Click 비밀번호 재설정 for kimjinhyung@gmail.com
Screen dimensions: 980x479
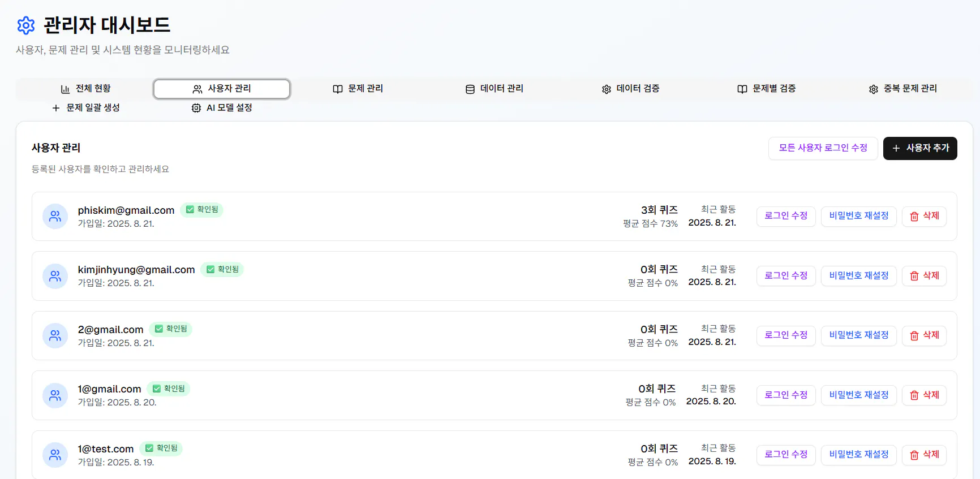(x=858, y=276)
